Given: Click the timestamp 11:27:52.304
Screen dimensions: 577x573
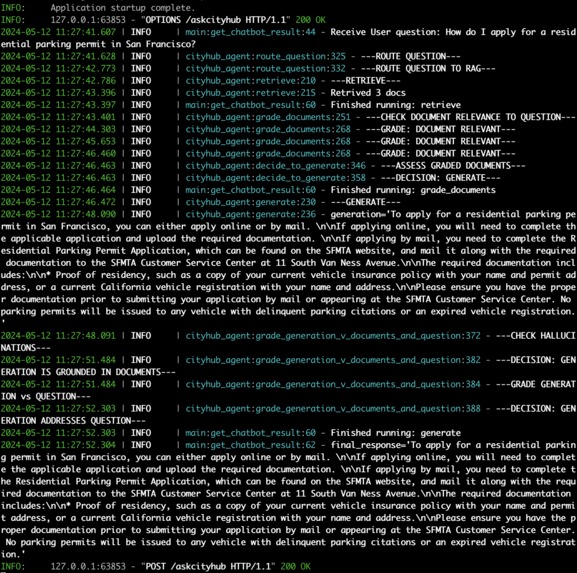Looking at the screenshot, I should 86,445.
